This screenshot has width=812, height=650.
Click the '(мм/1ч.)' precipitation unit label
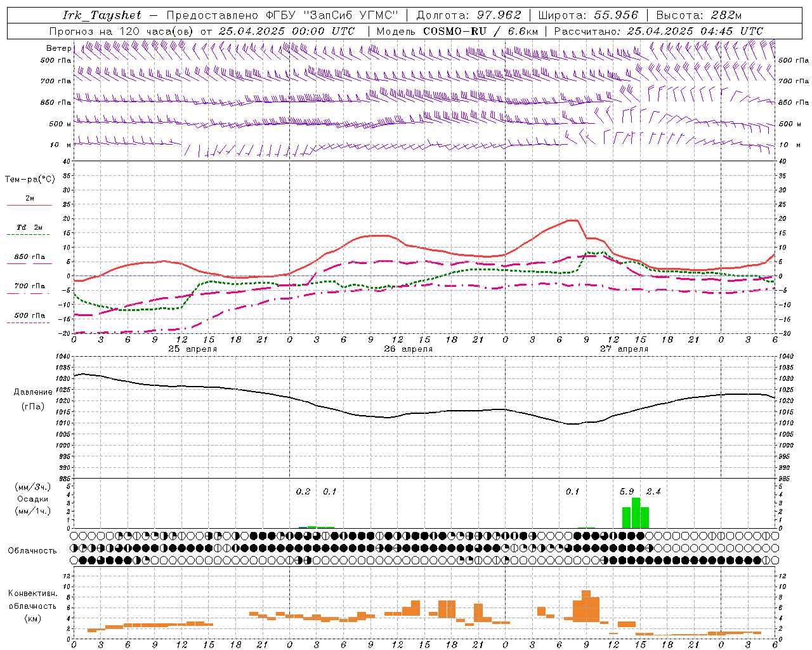tap(33, 511)
